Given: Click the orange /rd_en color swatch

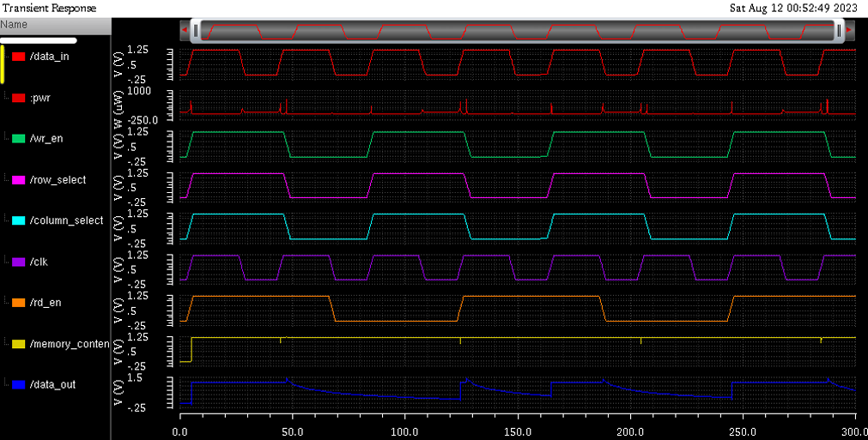Looking at the screenshot, I should pos(19,303).
